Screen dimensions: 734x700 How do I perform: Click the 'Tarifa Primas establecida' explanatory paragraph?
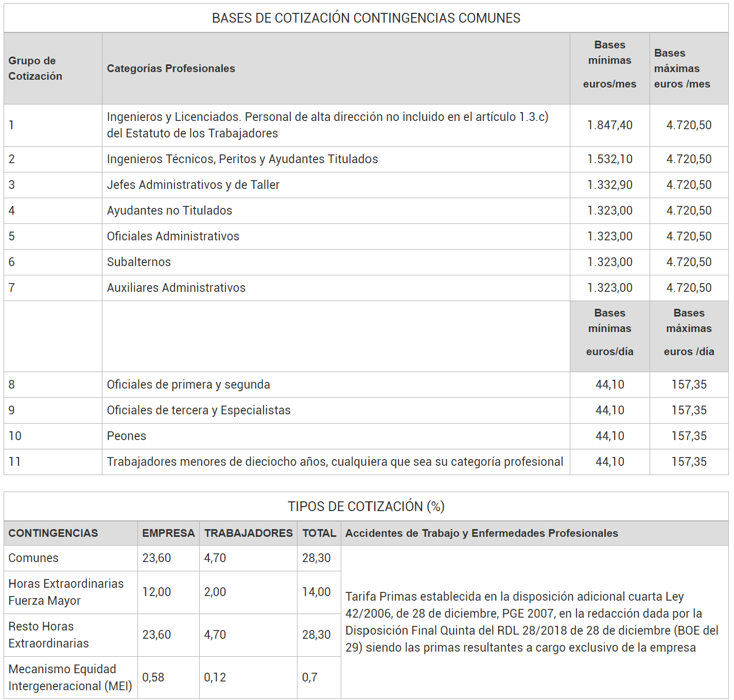[x=532, y=622]
